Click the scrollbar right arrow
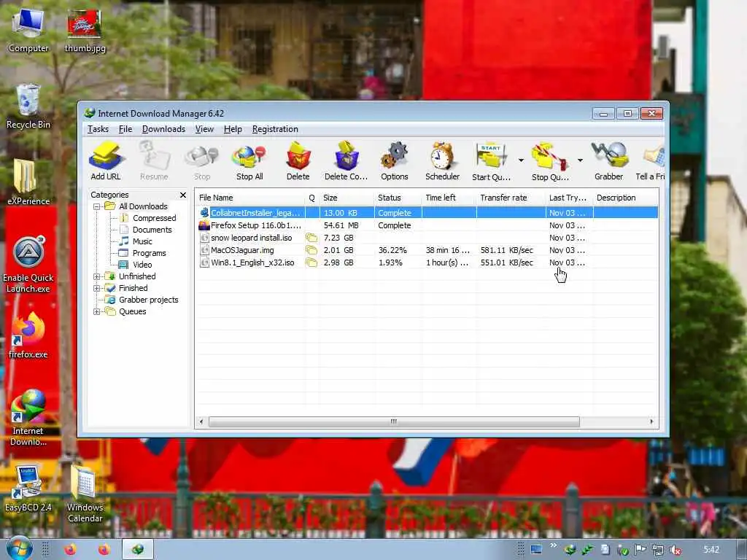This screenshot has width=747, height=560. pyautogui.click(x=651, y=421)
